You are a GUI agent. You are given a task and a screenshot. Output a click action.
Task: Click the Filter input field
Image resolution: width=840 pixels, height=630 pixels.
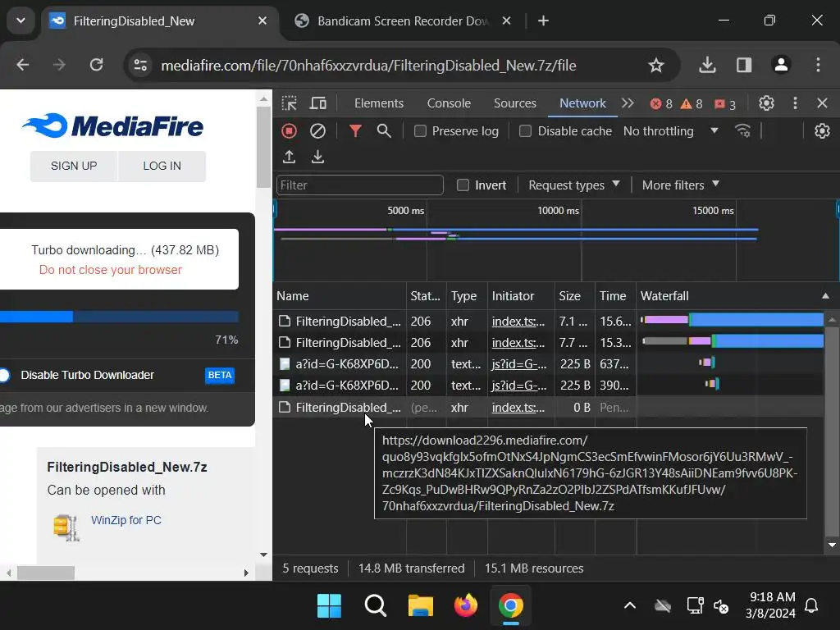(x=359, y=185)
